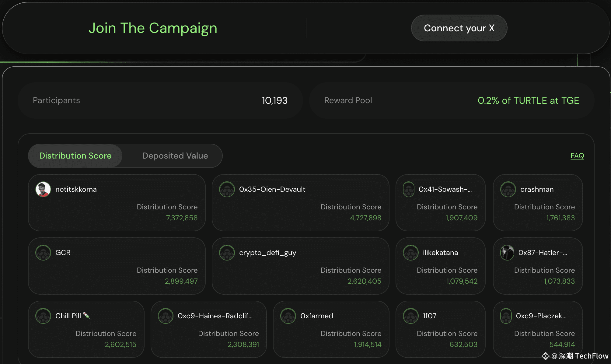Click notitskkoma's profile avatar
Image resolution: width=611 pixels, height=364 pixels.
coord(43,189)
